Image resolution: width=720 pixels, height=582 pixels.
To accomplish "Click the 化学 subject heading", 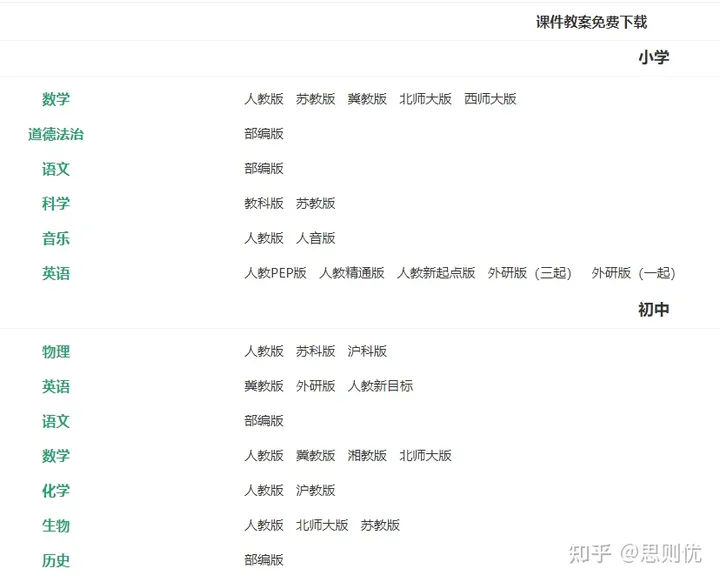I will pyautogui.click(x=56, y=491).
